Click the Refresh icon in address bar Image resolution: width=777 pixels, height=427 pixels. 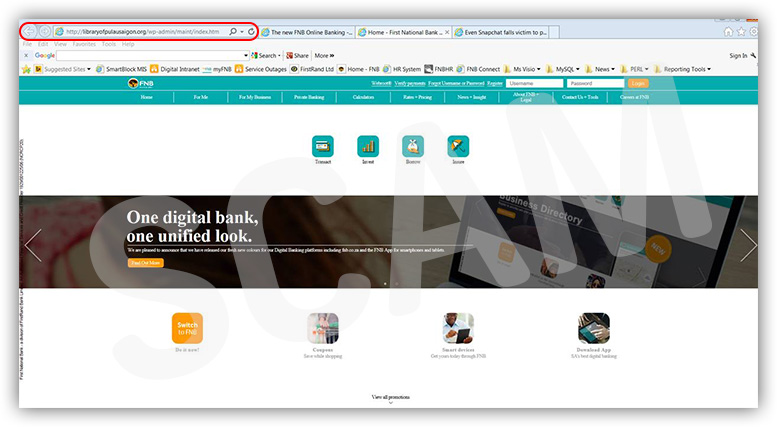click(251, 32)
